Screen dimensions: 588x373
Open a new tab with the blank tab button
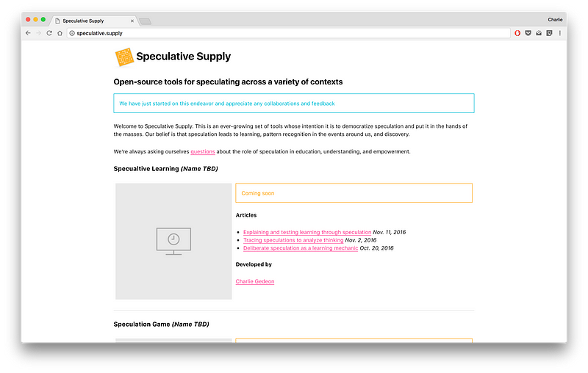(146, 21)
